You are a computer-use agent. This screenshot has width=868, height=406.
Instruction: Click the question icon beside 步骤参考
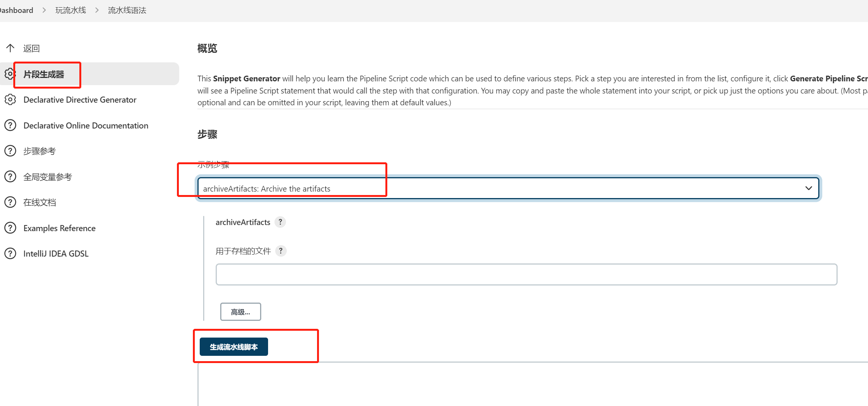pos(10,151)
